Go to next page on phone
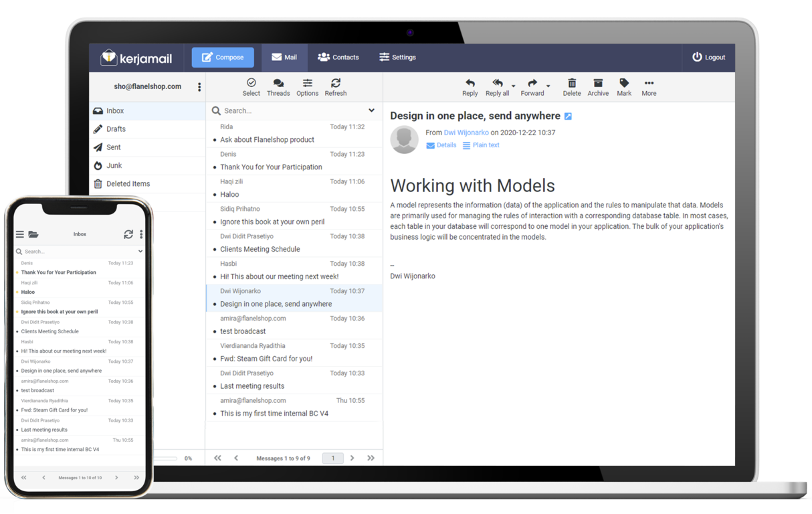 (x=116, y=478)
